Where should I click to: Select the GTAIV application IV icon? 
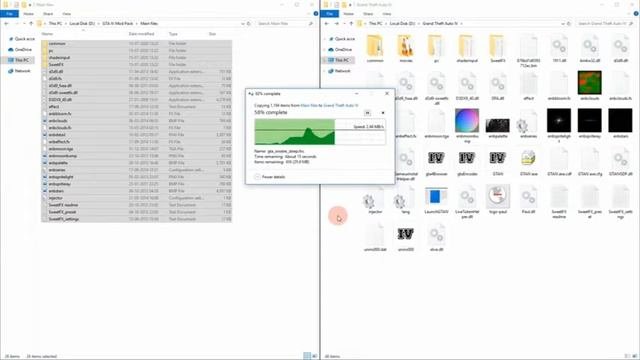tap(497, 158)
